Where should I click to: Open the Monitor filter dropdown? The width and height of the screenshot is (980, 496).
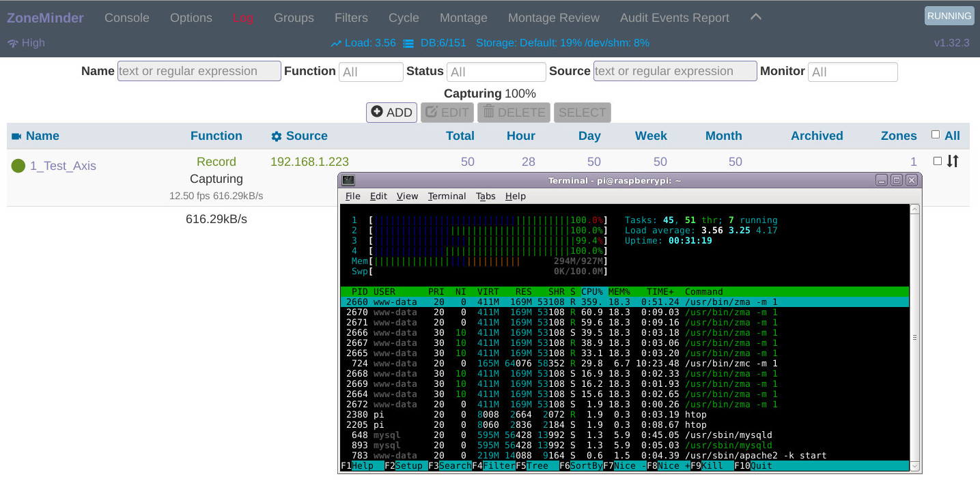[853, 72]
